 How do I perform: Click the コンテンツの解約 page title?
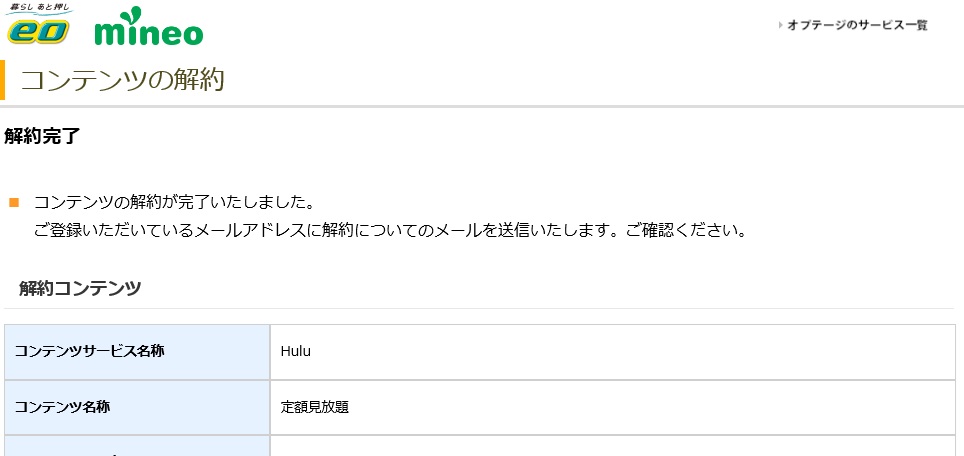click(x=123, y=80)
